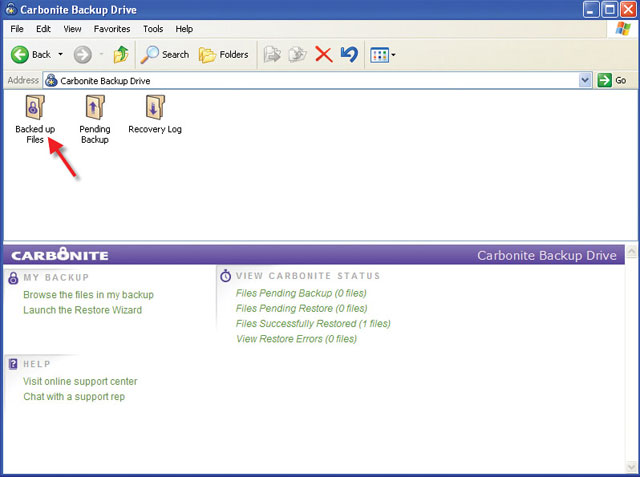Click the scroll down arrow
This screenshot has width=640, height=477.
point(631,466)
